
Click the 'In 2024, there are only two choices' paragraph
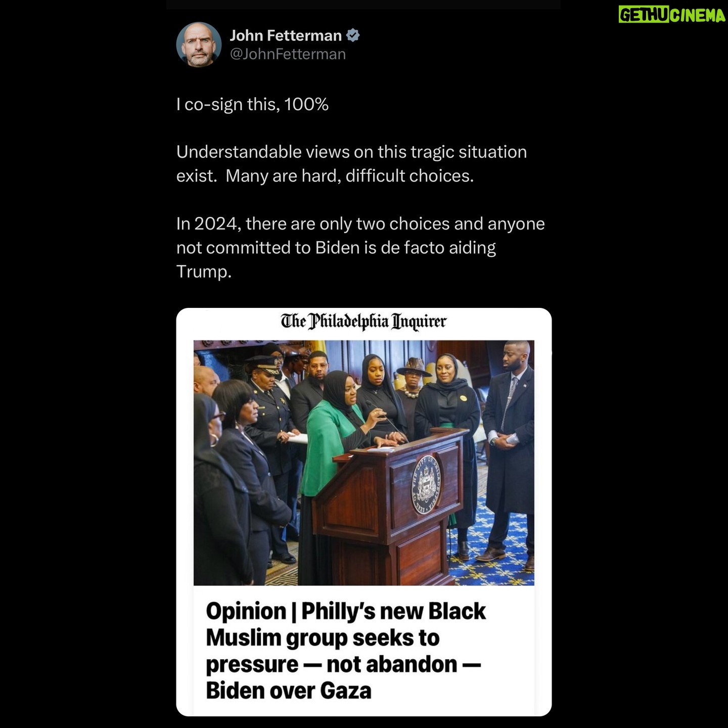tap(360, 247)
